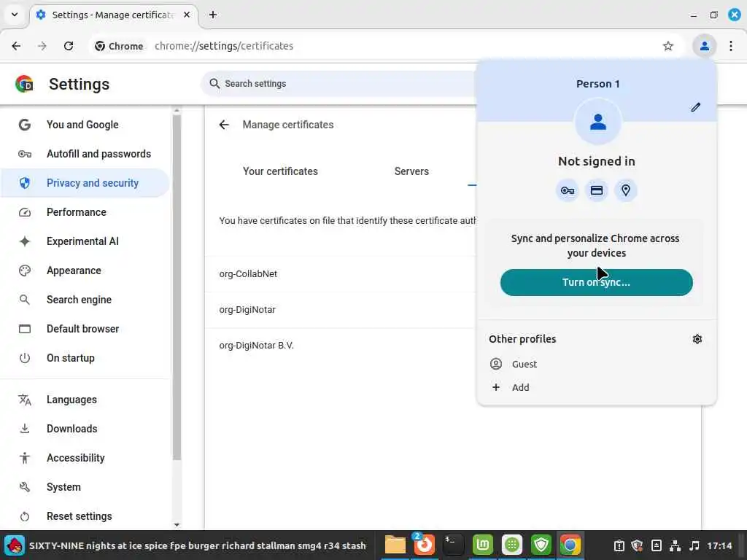The image size is (747, 560).
Task: Open the Chrome three-dot menu
Action: [731, 46]
